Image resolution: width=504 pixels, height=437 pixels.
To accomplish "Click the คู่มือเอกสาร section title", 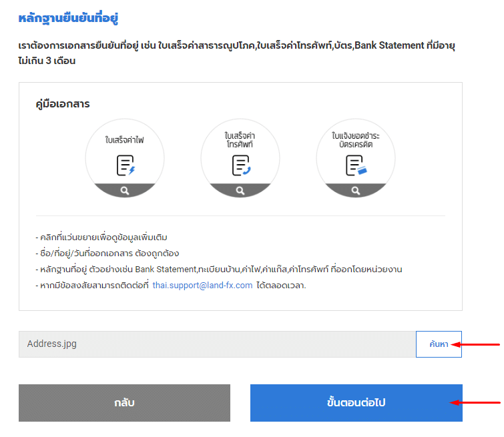I will click(x=63, y=104).
